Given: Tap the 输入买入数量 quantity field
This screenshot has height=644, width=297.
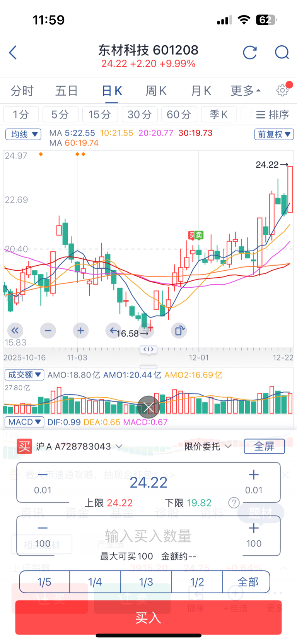Looking at the screenshot, I should tap(148, 536).
